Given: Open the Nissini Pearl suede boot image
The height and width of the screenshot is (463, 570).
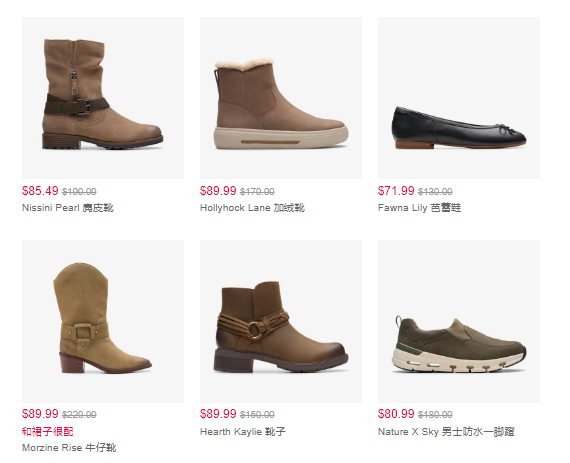Looking at the screenshot, I should [x=103, y=98].
